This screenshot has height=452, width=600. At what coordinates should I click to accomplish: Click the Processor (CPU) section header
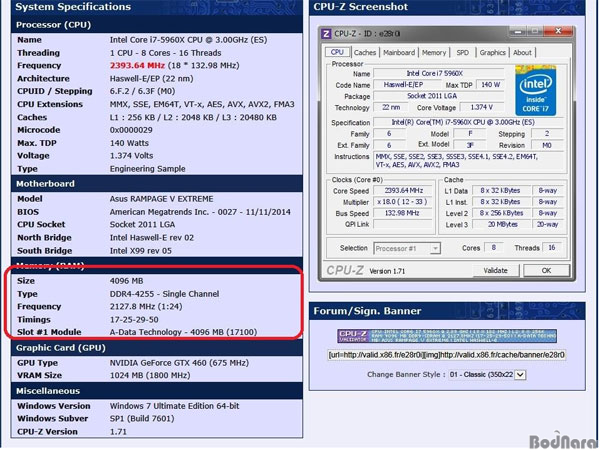pos(157,25)
